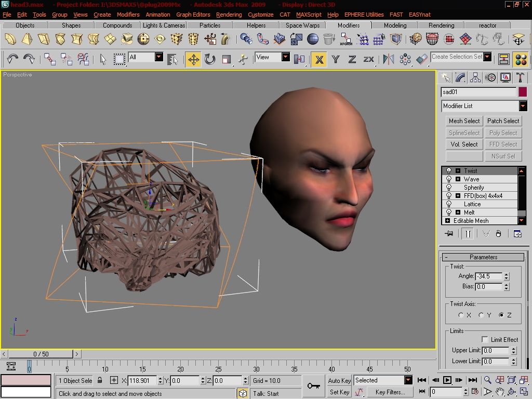
Task: Click the 0 / 50 time slider
Action: click(41, 354)
